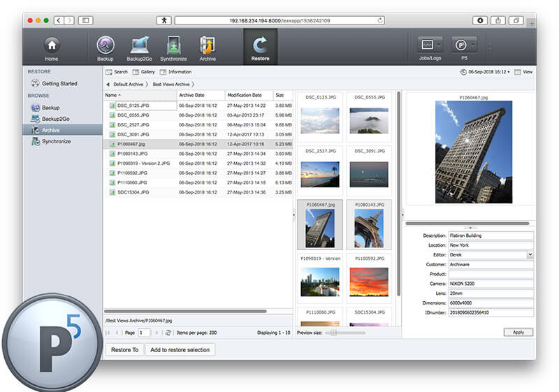Select the SDC15304.JPG file row
Screen dimensions: 559x392
(198, 192)
